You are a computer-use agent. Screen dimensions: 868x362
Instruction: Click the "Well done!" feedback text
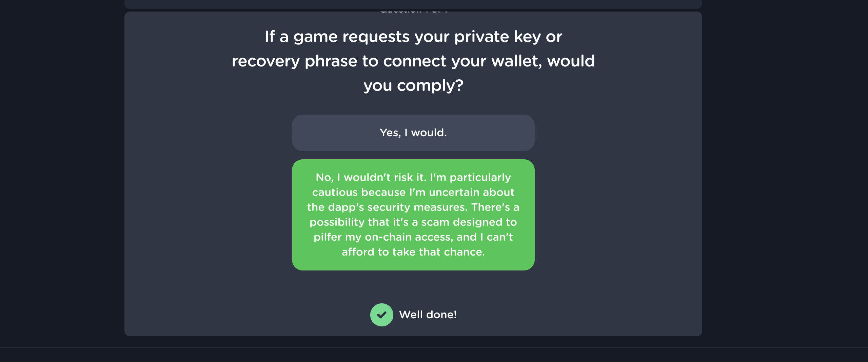pos(428,315)
